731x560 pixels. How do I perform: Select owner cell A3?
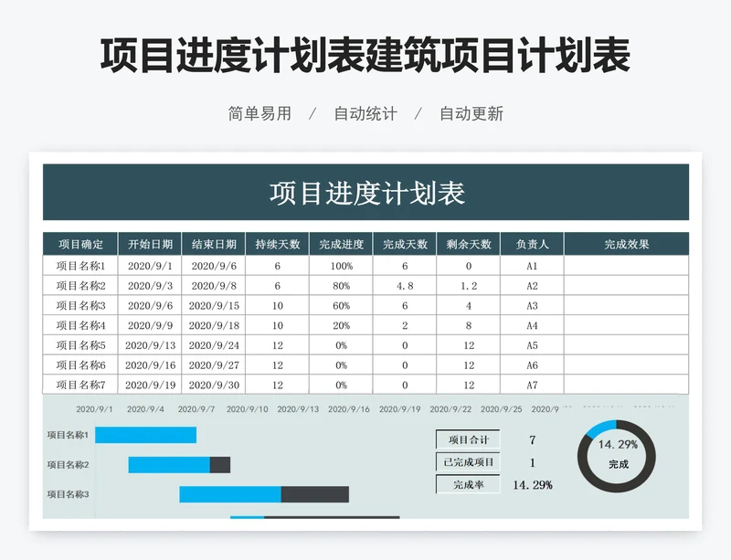point(532,305)
